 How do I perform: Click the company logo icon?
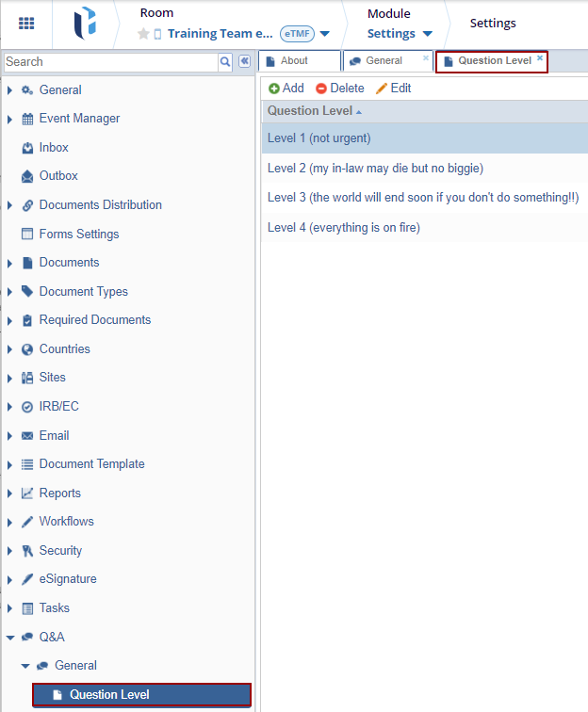pos(85,24)
